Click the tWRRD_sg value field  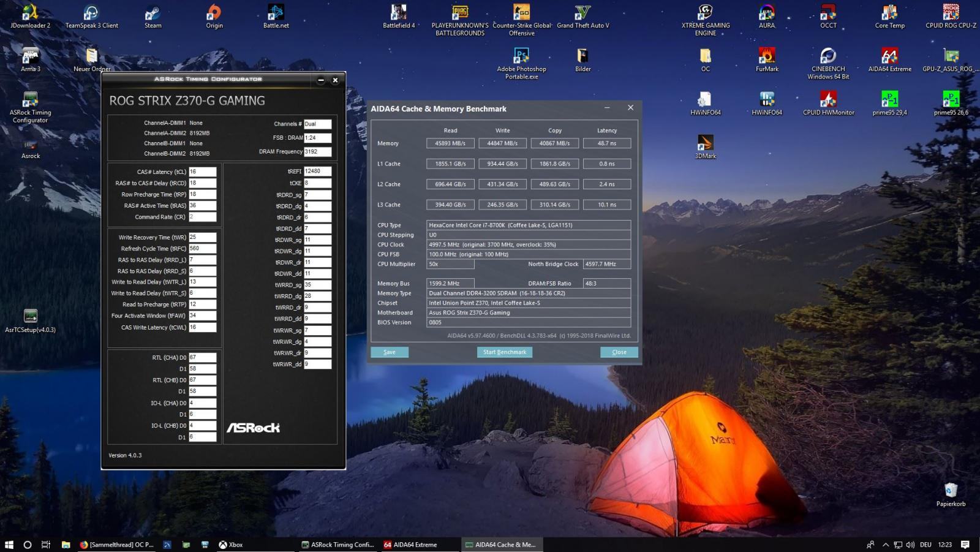pos(318,285)
